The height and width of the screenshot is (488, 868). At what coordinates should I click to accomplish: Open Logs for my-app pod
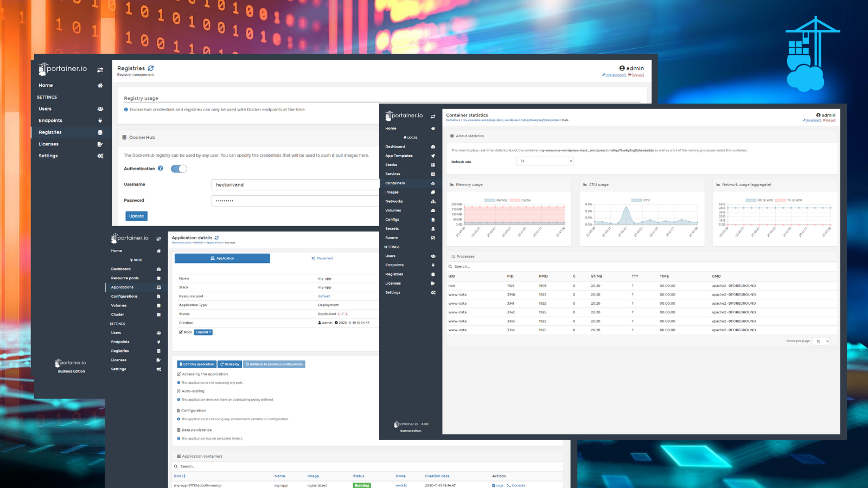[x=498, y=485]
